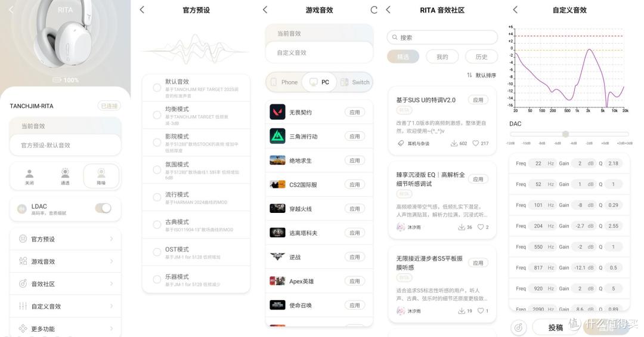Open 音效社区 menu row chevron
This screenshot has width=644, height=337.
pos(112,283)
